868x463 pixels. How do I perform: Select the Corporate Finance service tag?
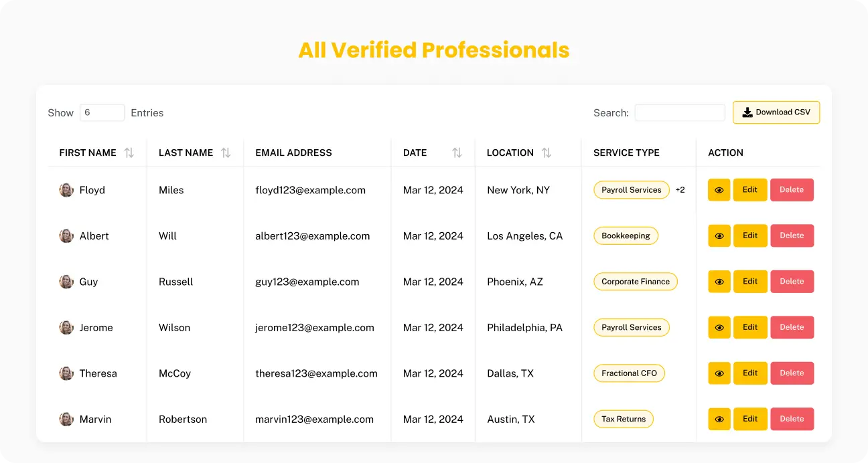pyautogui.click(x=636, y=282)
